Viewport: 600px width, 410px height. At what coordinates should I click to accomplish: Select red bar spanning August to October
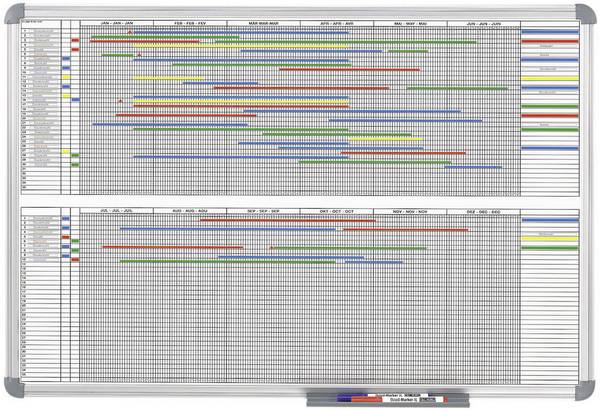point(288,220)
